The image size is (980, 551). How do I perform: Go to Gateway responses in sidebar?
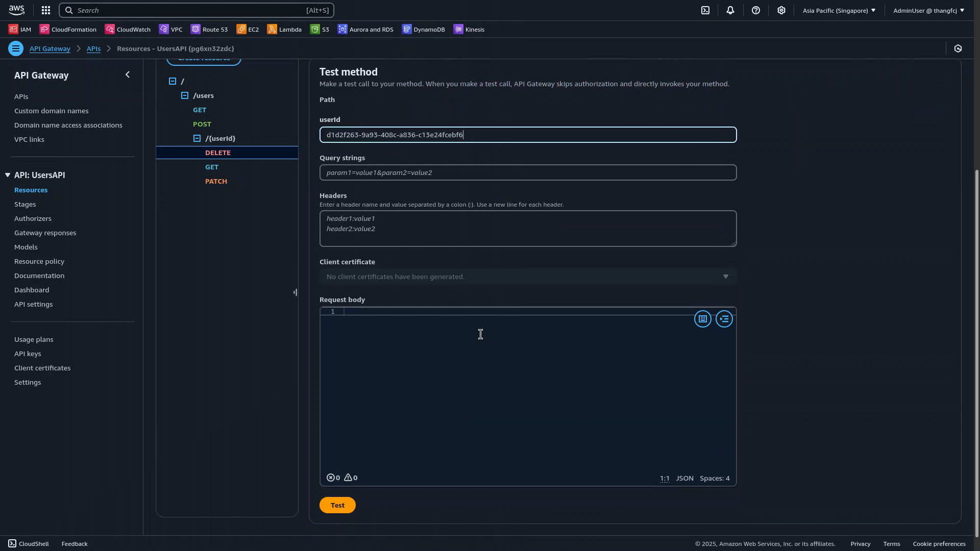[x=45, y=233]
